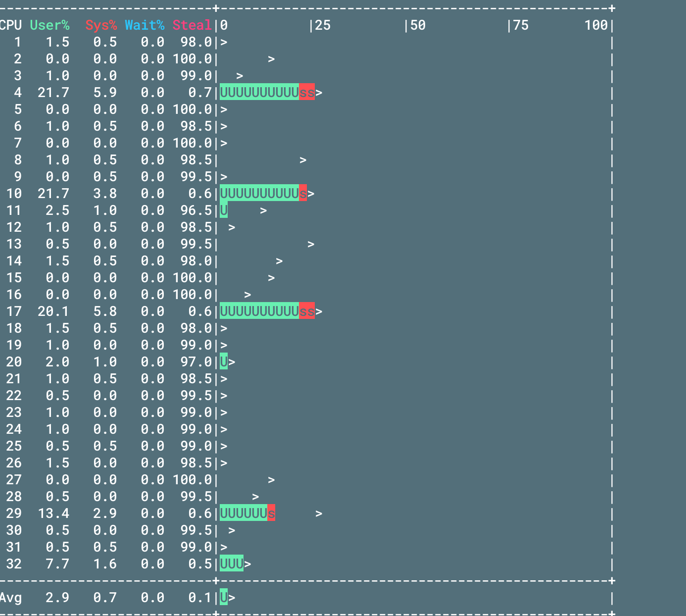This screenshot has height=616, width=686.
Task: Click the "Wait%" column header
Action: pos(145,25)
